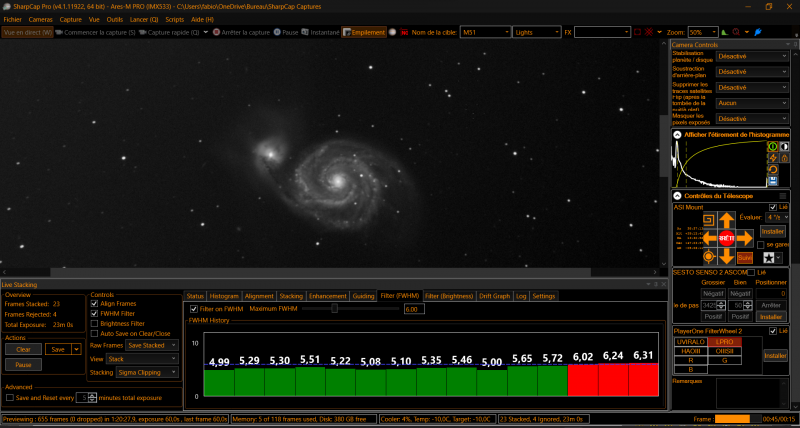This screenshot has width=800, height=428.
Task: Open the Fichier menu
Action: 13,19
